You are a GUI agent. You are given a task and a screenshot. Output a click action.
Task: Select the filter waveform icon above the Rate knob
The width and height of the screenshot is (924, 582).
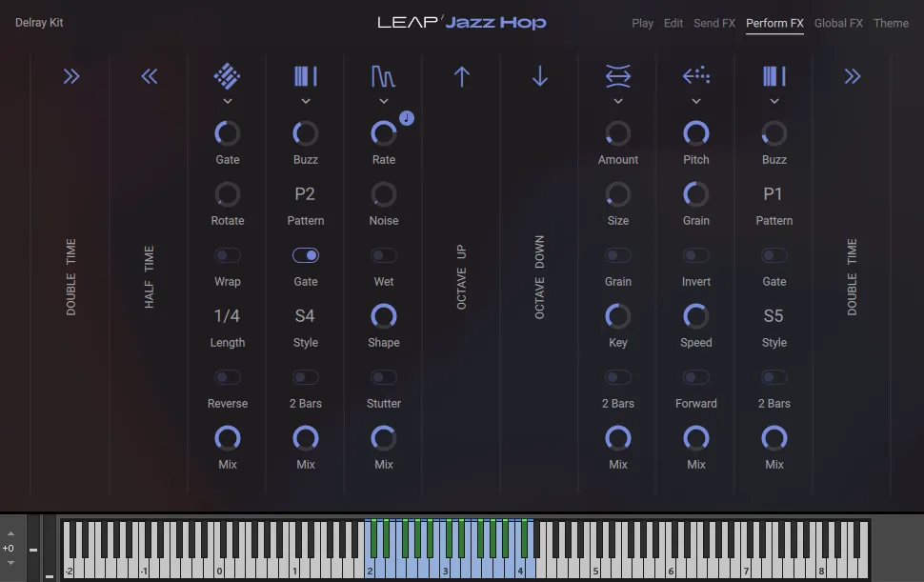[383, 76]
